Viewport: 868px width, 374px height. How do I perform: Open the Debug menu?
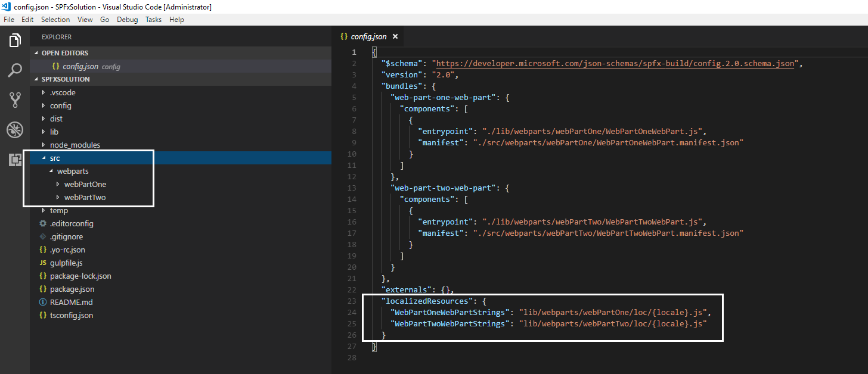tap(127, 20)
